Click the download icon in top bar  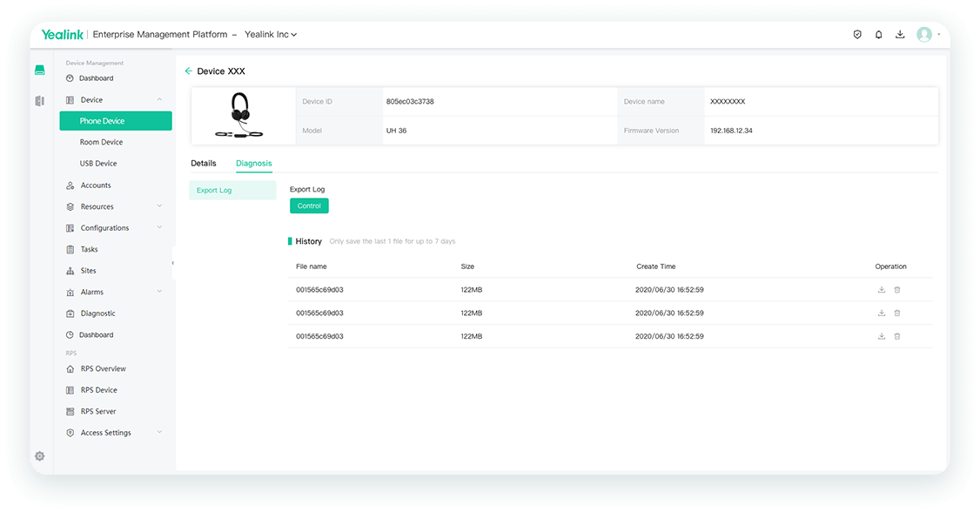pos(900,35)
